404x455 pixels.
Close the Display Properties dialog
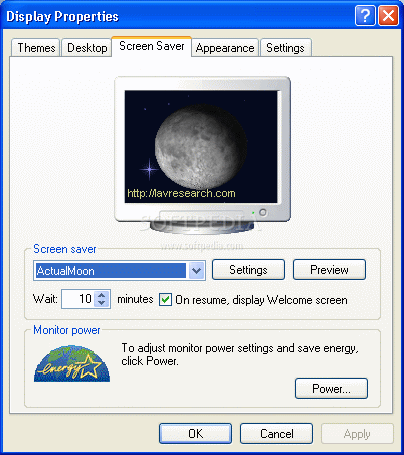click(388, 15)
